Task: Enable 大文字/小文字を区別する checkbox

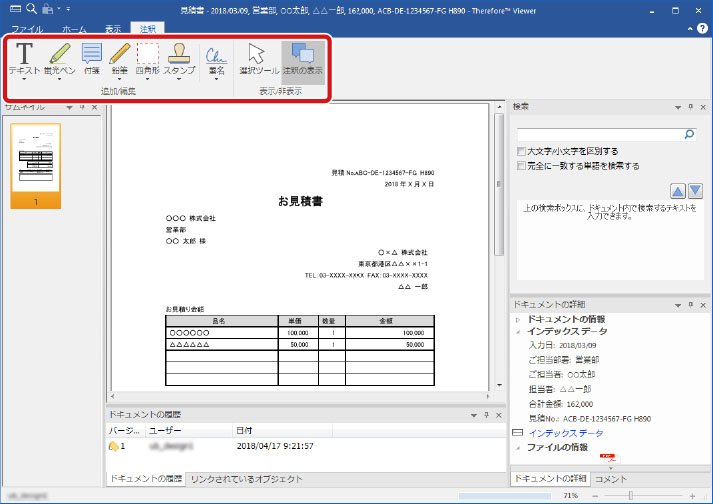Action: (522, 151)
